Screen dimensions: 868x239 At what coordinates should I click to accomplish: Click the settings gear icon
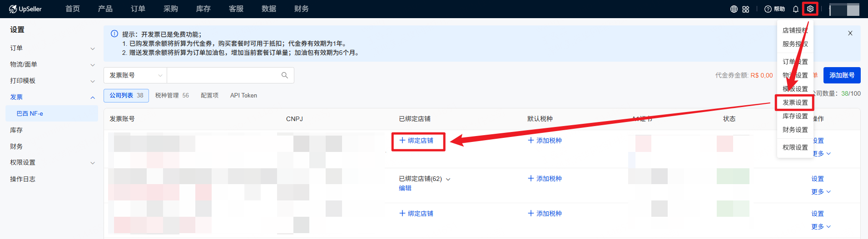pyautogui.click(x=810, y=9)
